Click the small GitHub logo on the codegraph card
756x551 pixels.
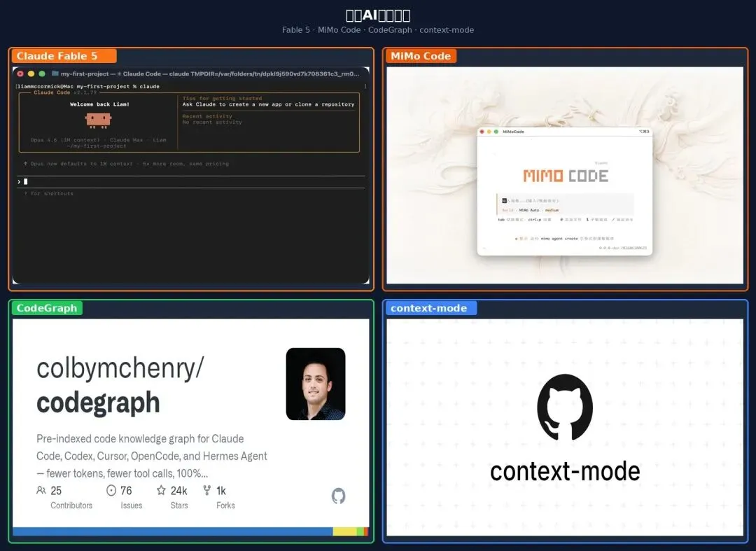339,496
